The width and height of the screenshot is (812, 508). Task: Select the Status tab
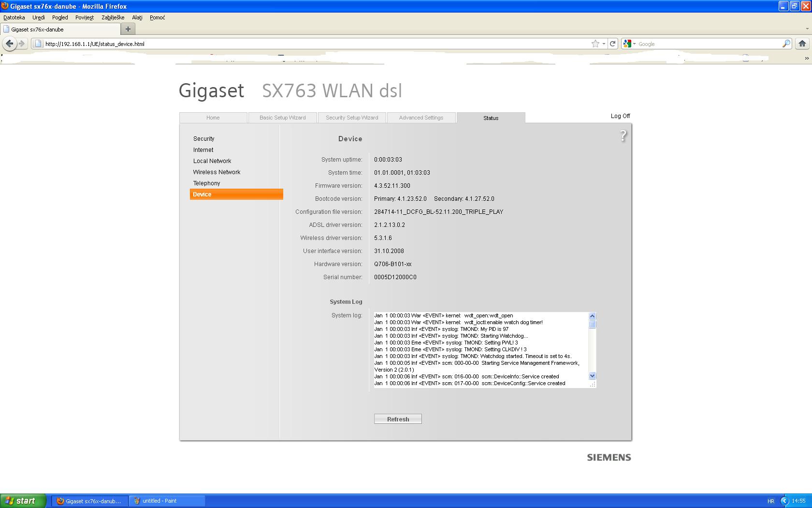click(x=491, y=118)
